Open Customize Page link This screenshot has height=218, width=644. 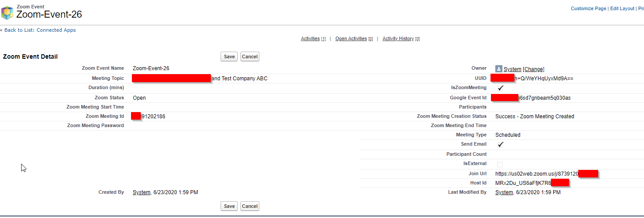pos(588,8)
